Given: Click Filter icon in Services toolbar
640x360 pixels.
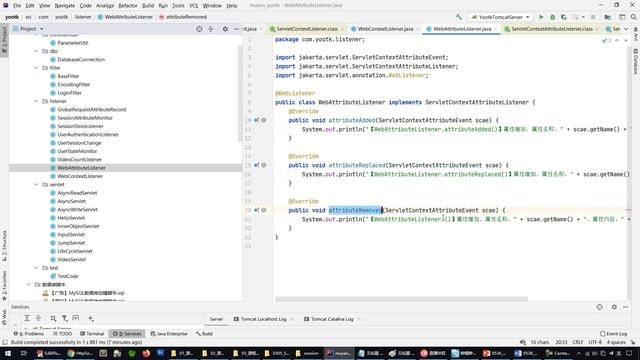Looking at the screenshot, I should click(64, 318).
